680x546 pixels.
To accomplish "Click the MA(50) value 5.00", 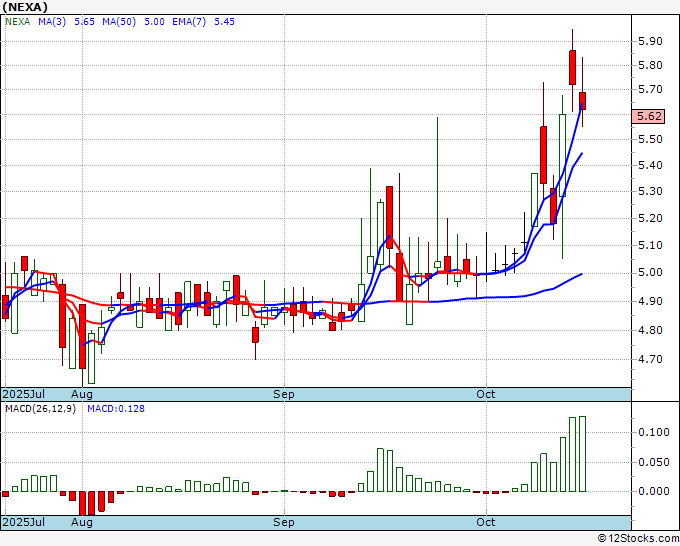I will (154, 22).
